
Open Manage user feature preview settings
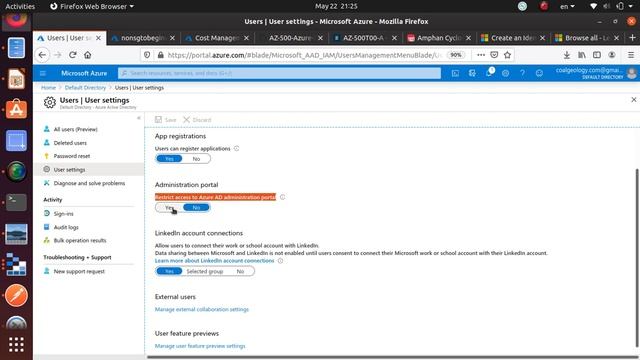(200, 346)
